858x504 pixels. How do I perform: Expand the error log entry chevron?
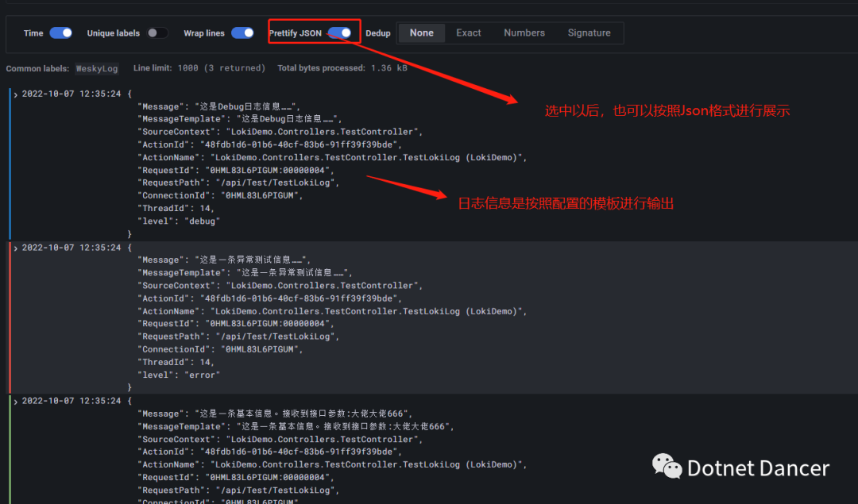(16, 248)
